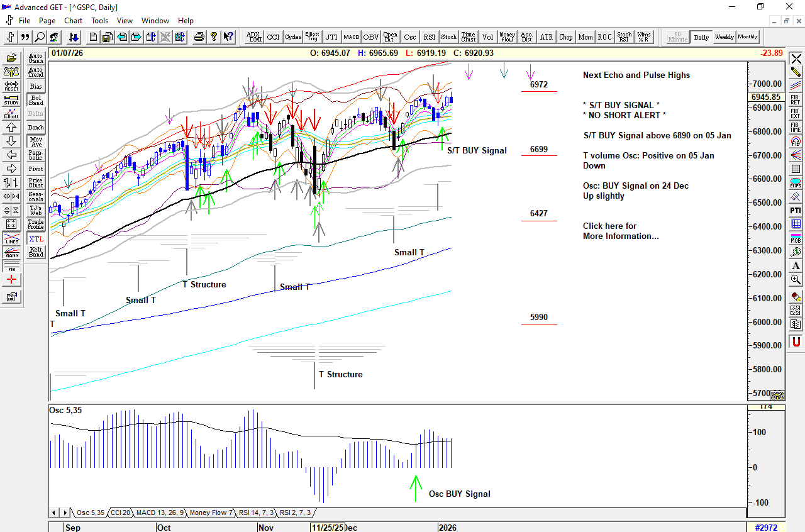Open the Chart menu
Image resolution: width=805 pixels, height=532 pixels.
[73, 20]
